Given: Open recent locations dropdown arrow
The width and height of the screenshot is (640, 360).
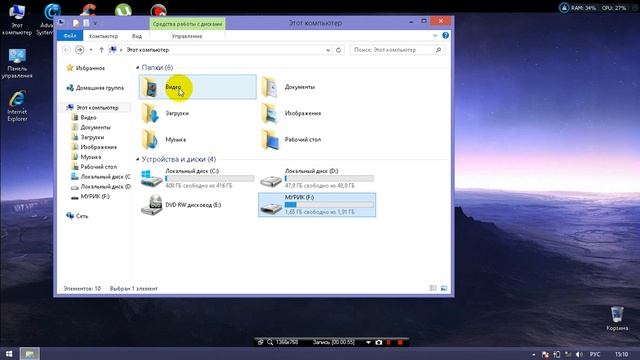Looking at the screenshot, I should [91, 50].
